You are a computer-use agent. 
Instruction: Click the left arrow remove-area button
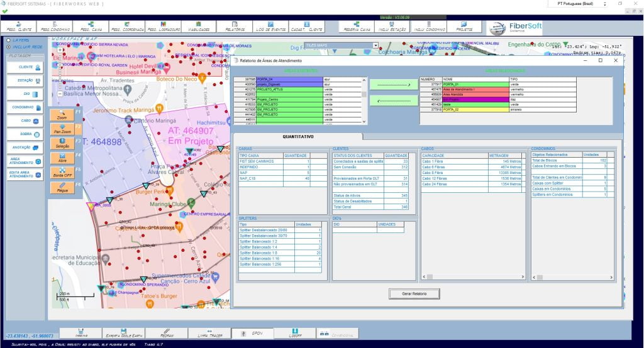[x=393, y=101]
